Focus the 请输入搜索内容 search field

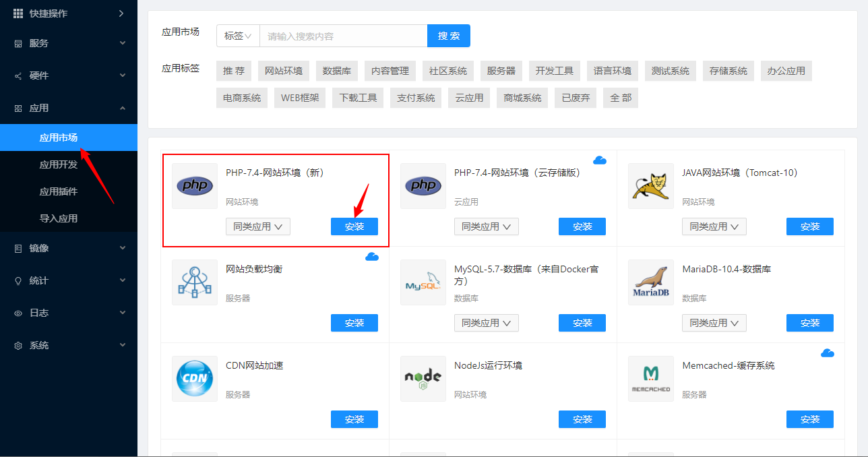pos(344,36)
